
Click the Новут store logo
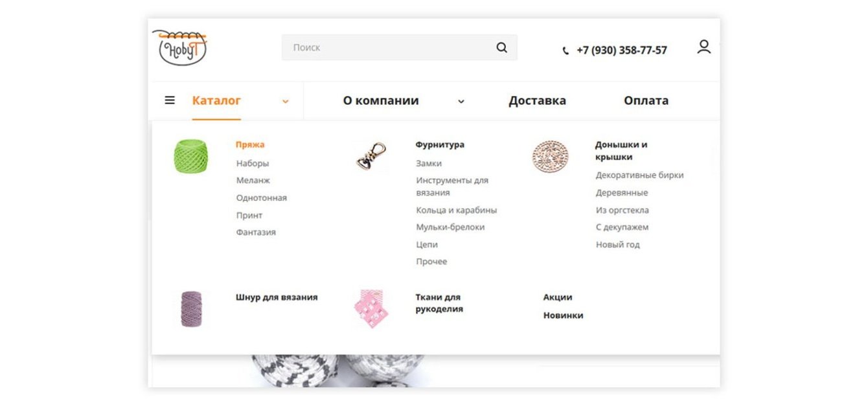180,48
